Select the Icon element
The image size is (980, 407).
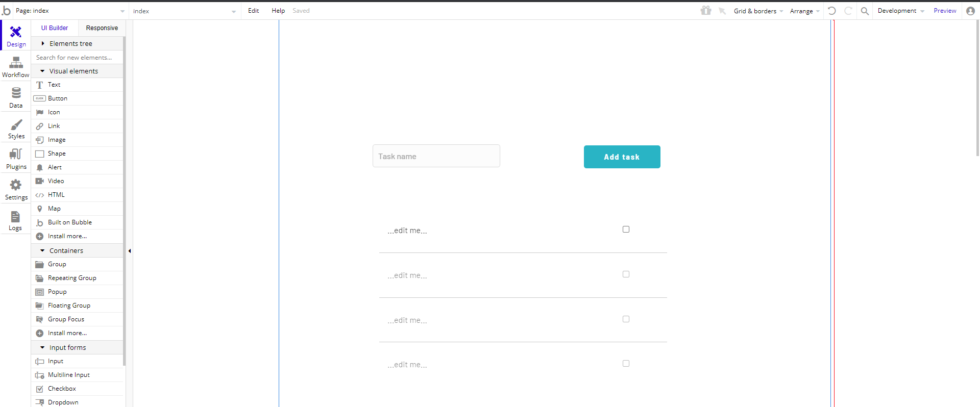pyautogui.click(x=77, y=112)
